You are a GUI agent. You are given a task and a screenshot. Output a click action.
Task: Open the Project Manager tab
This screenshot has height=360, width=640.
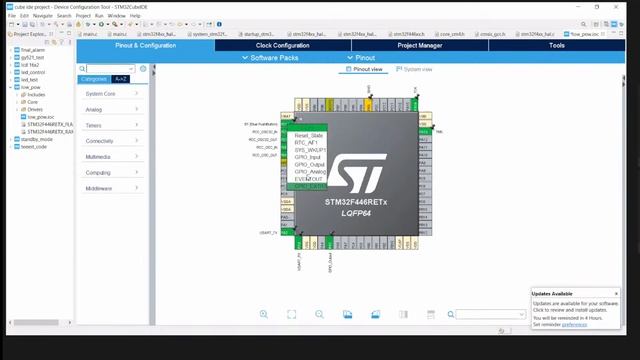point(420,45)
